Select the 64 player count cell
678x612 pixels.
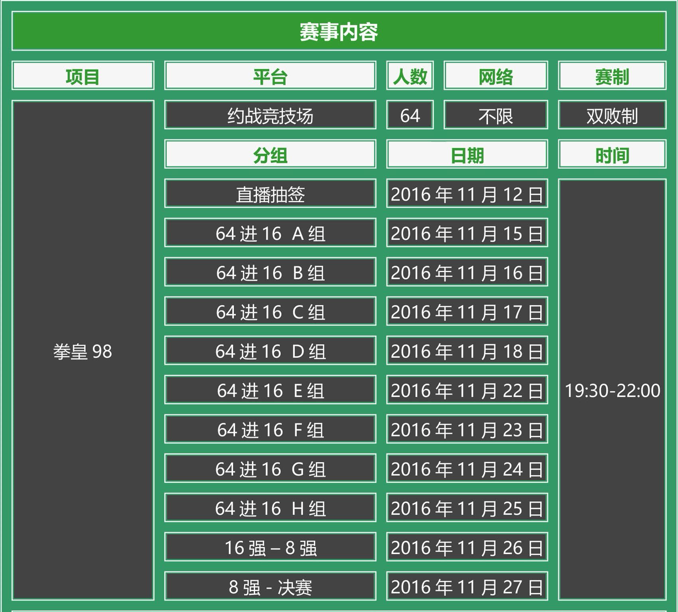tap(410, 115)
